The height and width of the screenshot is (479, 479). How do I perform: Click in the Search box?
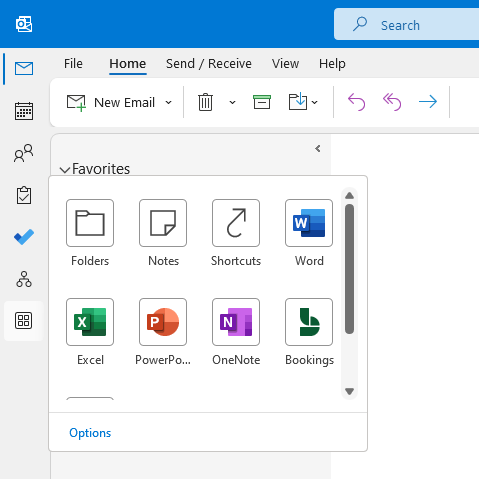point(406,24)
